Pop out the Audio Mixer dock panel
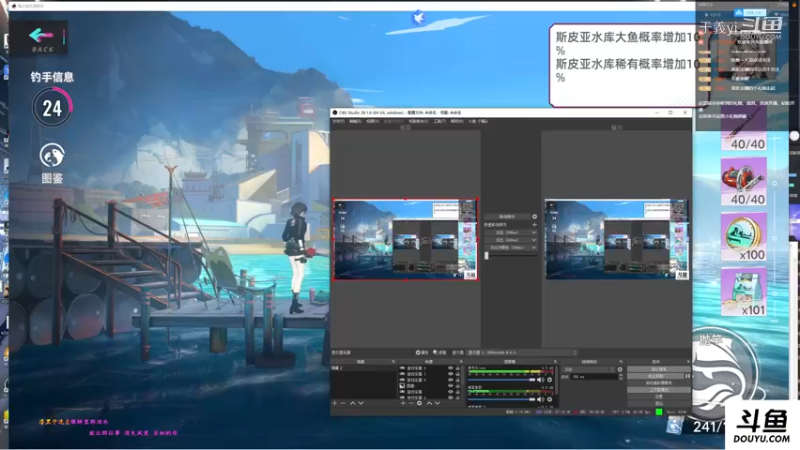Screen dimensions: 800x450 (555, 362)
